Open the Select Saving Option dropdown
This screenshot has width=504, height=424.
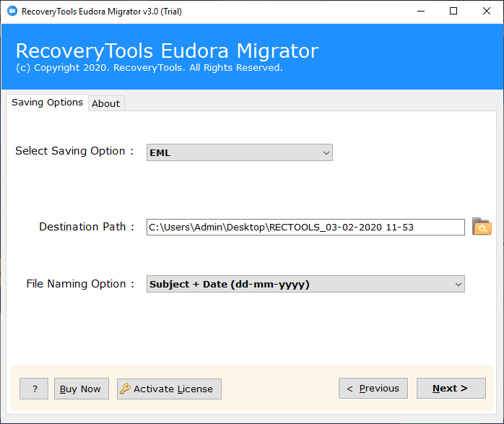[x=240, y=152]
